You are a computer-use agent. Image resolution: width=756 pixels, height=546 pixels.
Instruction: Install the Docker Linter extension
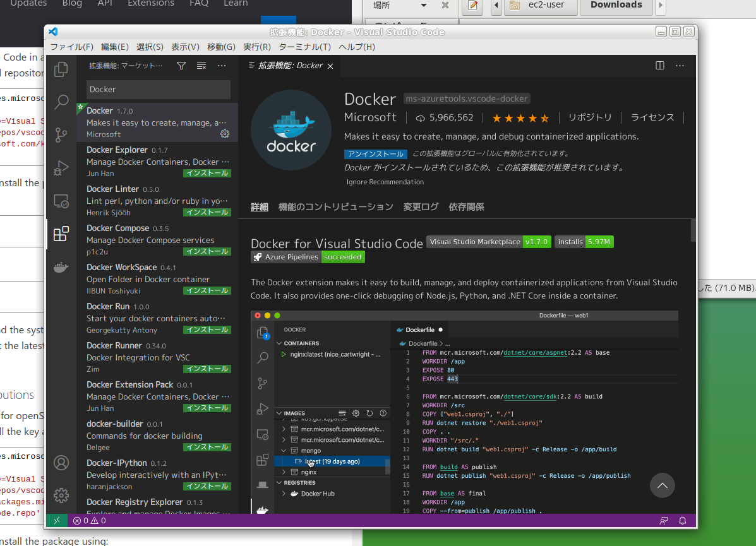click(207, 213)
